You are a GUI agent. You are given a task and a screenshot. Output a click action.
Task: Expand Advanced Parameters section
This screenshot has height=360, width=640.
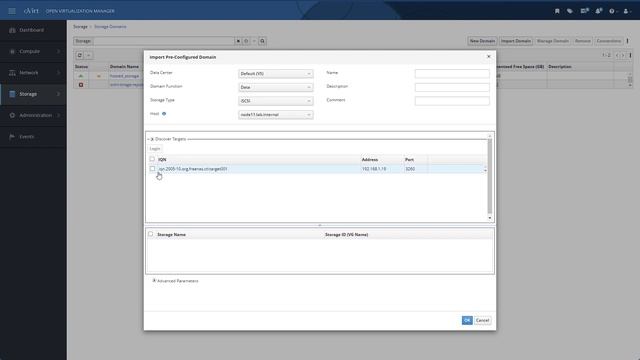154,281
